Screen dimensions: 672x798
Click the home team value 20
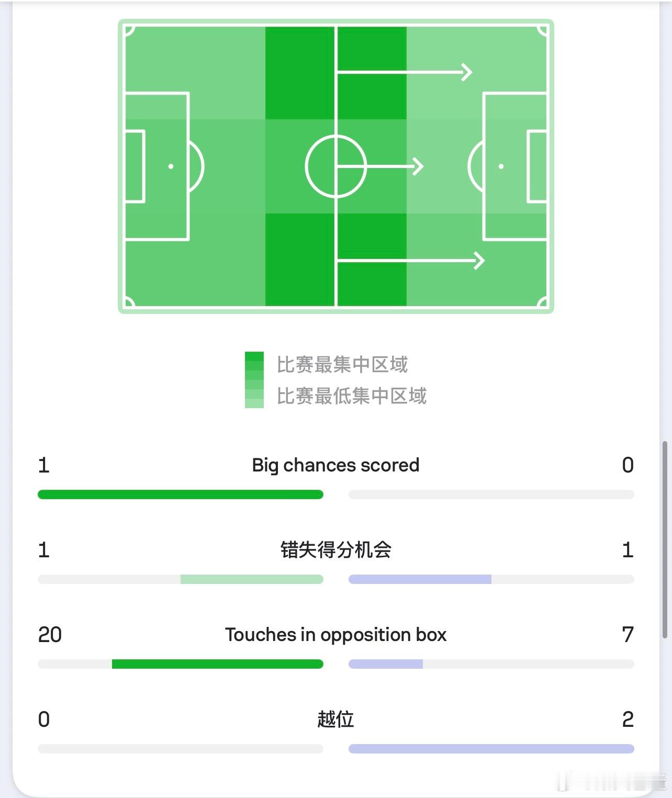(x=50, y=635)
